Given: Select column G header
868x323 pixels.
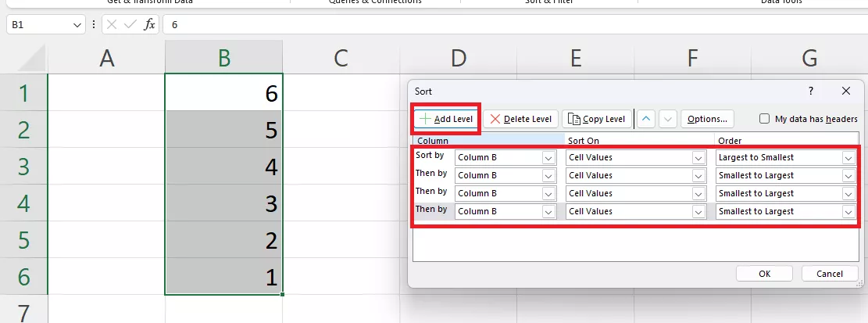Looking at the screenshot, I should coord(809,58).
